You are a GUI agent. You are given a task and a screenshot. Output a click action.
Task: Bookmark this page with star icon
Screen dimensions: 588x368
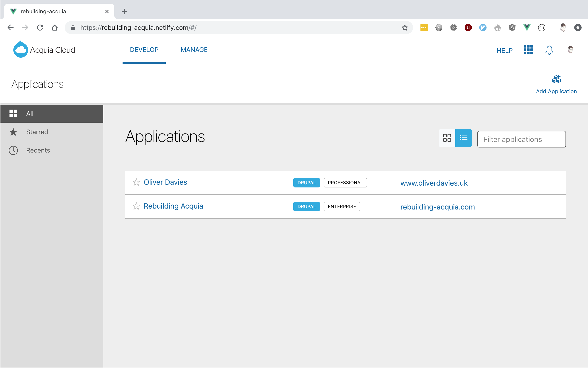[404, 28]
